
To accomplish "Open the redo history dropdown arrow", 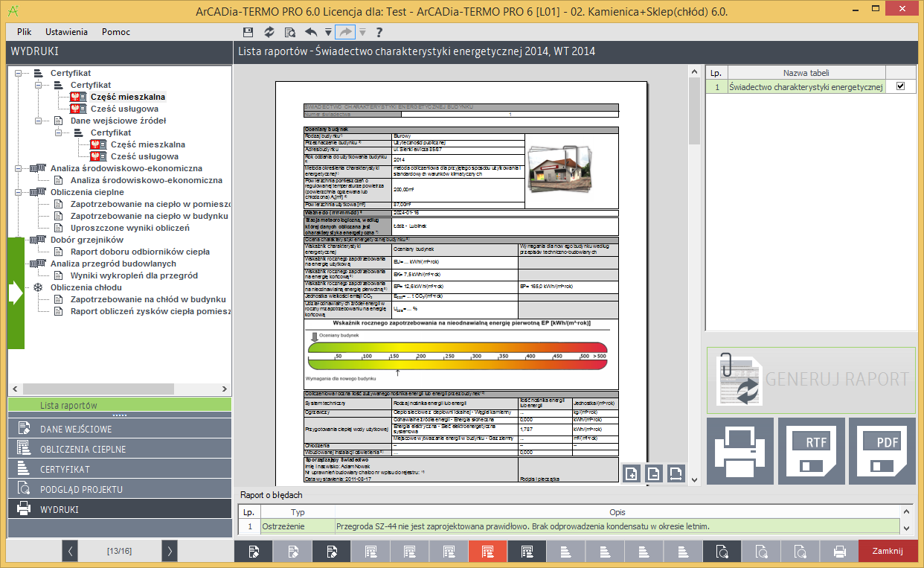I will [362, 32].
